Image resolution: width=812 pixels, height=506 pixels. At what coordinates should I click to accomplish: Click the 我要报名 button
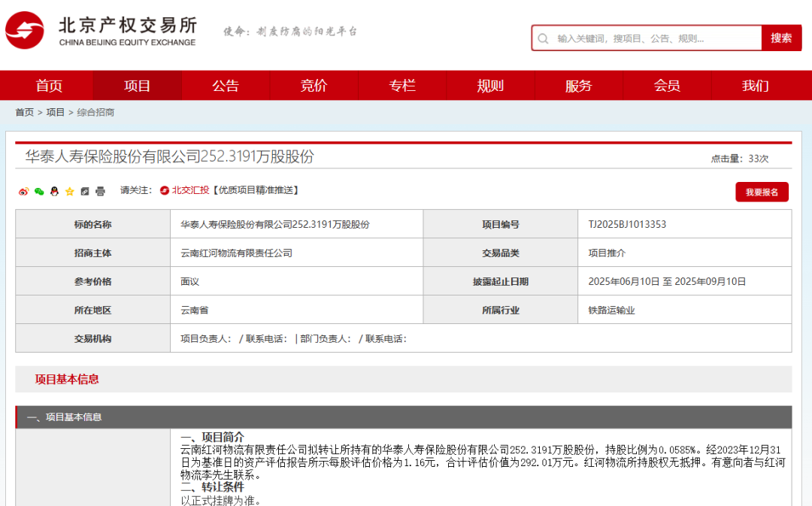pyautogui.click(x=762, y=192)
